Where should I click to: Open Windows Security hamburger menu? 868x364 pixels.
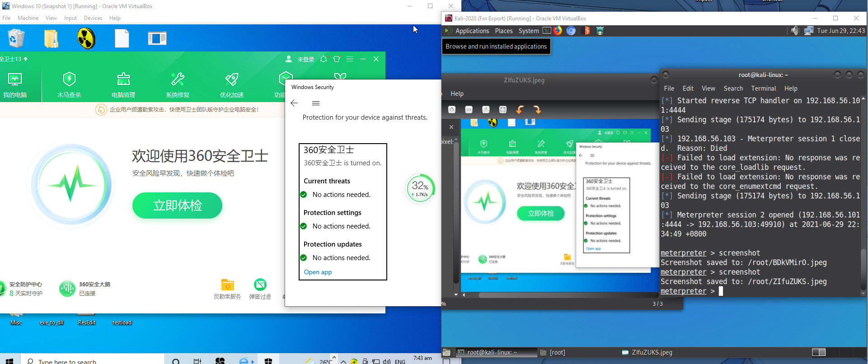click(316, 103)
